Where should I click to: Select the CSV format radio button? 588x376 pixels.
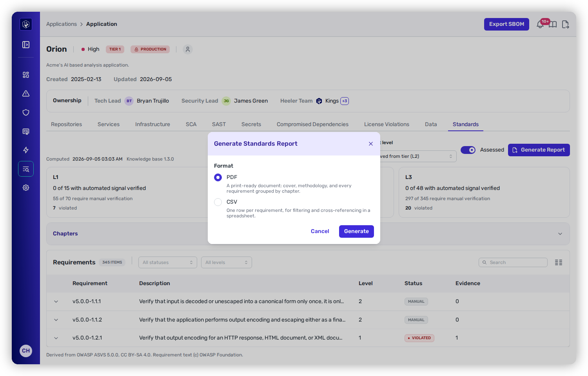(218, 202)
